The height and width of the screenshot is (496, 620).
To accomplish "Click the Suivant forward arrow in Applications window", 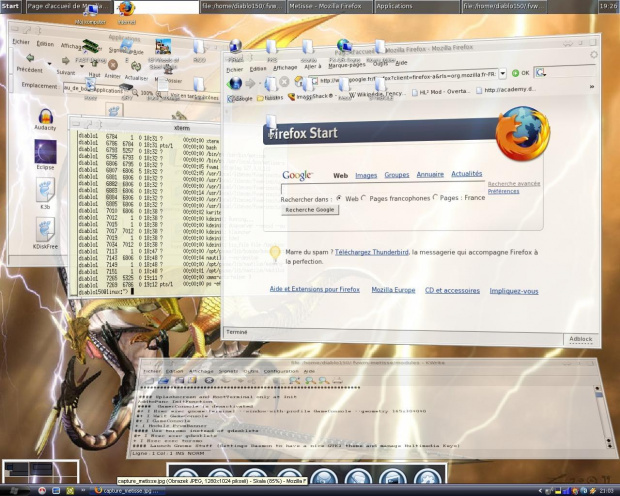I will pyautogui.click(x=65, y=61).
